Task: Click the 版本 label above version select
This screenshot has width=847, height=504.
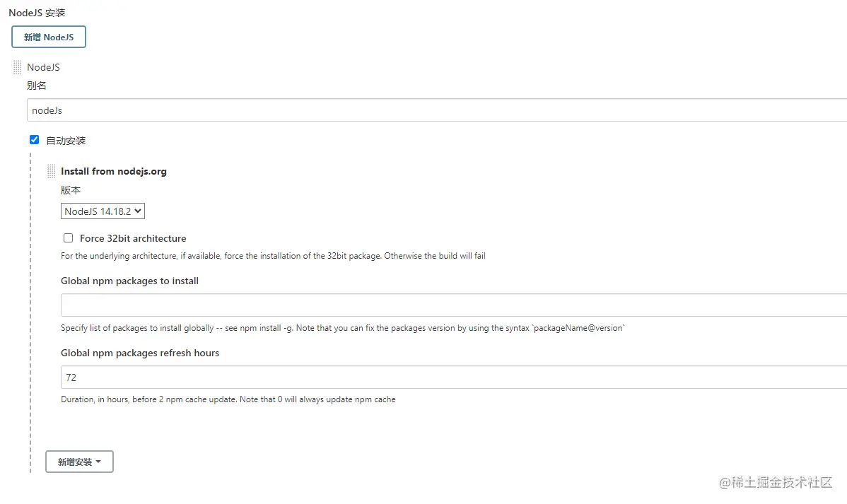Action: tap(71, 190)
